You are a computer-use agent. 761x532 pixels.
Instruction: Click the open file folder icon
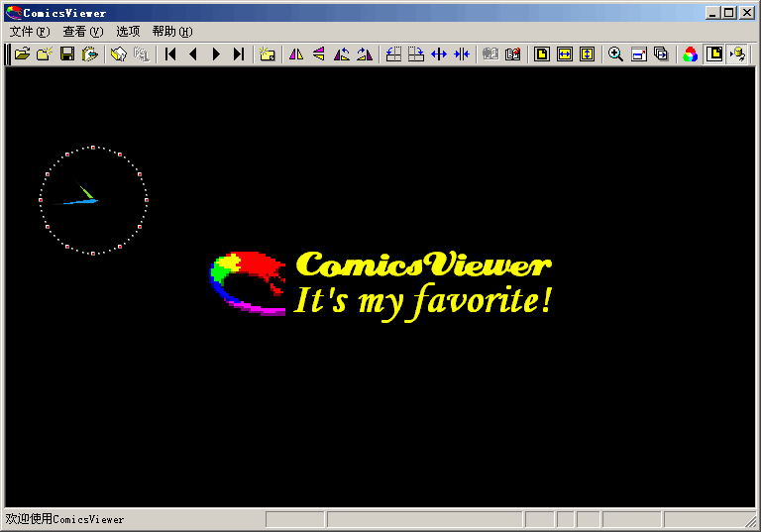tap(22, 54)
